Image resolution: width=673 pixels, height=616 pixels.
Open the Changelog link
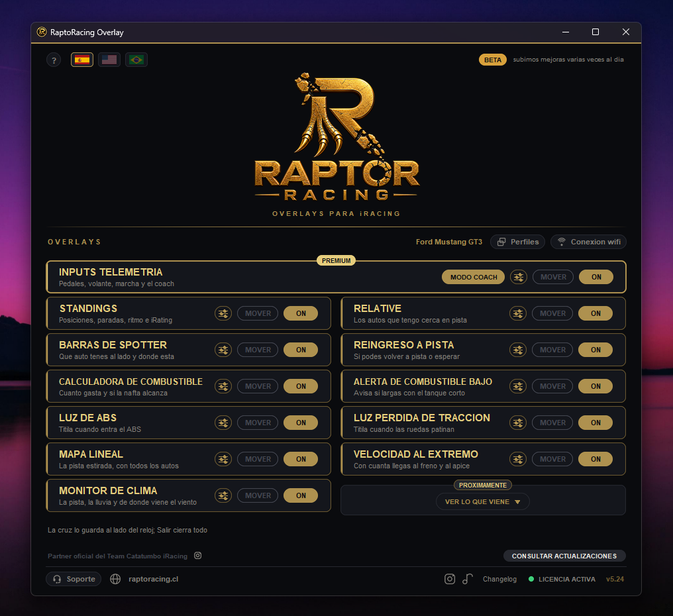499,579
